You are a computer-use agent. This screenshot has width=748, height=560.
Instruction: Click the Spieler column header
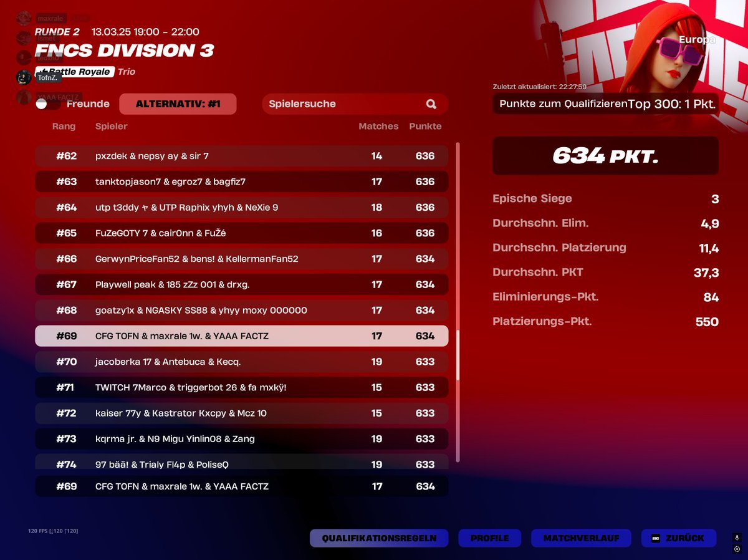point(111,127)
